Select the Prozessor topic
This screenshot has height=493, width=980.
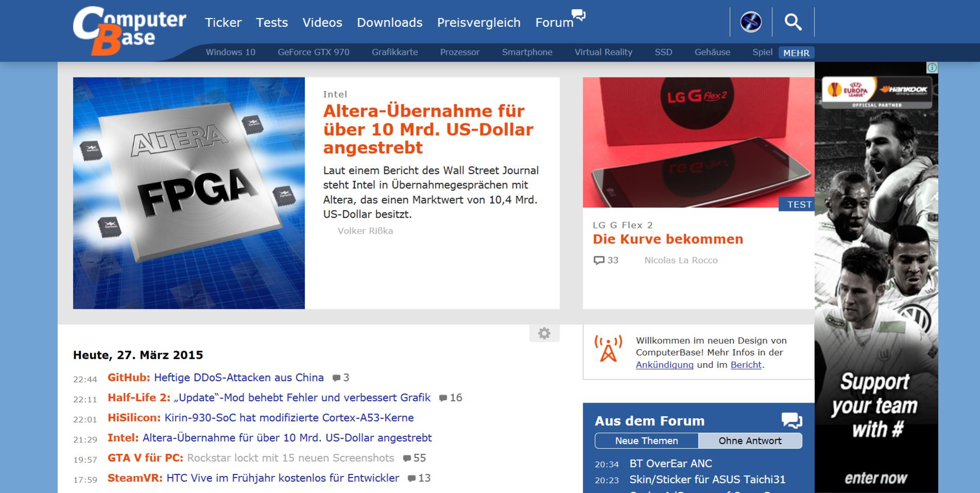(460, 52)
